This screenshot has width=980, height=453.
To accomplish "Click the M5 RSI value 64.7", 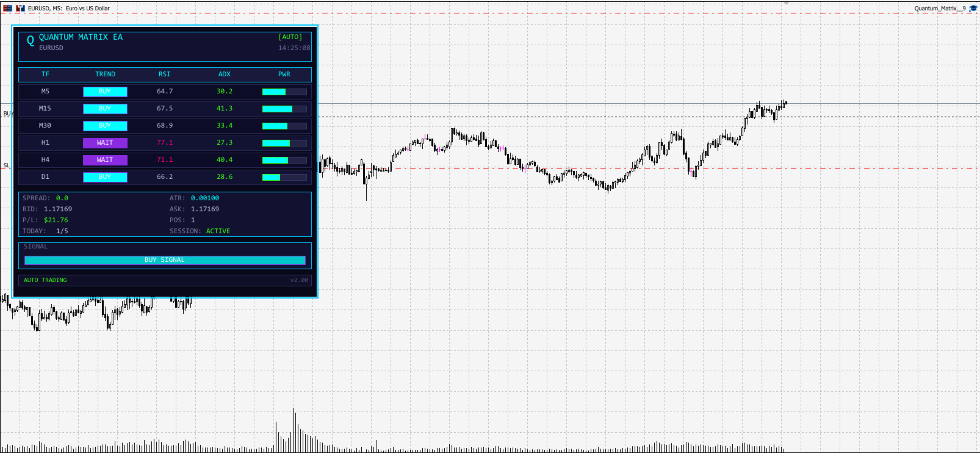I will [x=165, y=92].
